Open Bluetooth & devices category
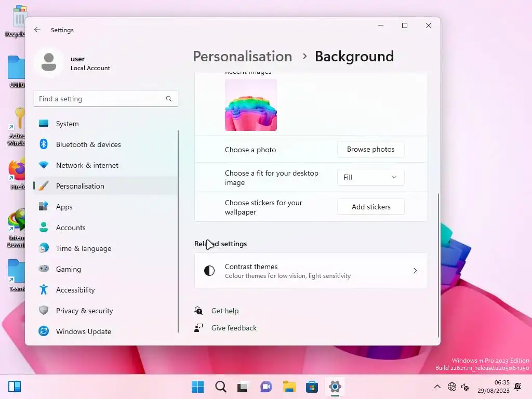The width and height of the screenshot is (532, 399). pyautogui.click(x=106, y=144)
